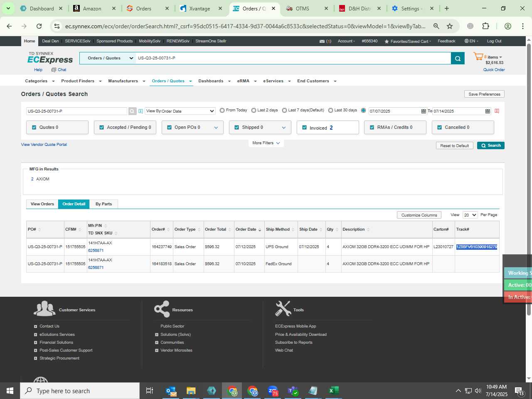Select the From Today radio button

tap(222, 111)
